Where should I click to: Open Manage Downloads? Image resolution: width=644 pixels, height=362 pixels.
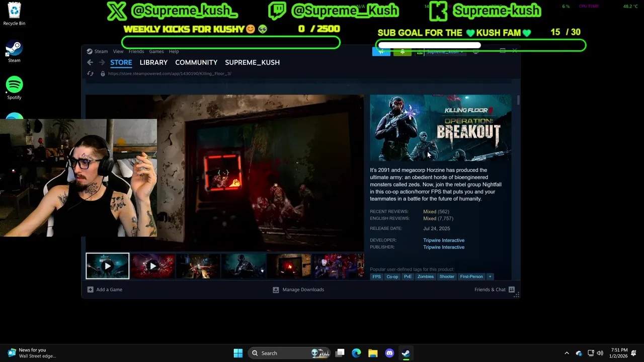[x=298, y=290]
